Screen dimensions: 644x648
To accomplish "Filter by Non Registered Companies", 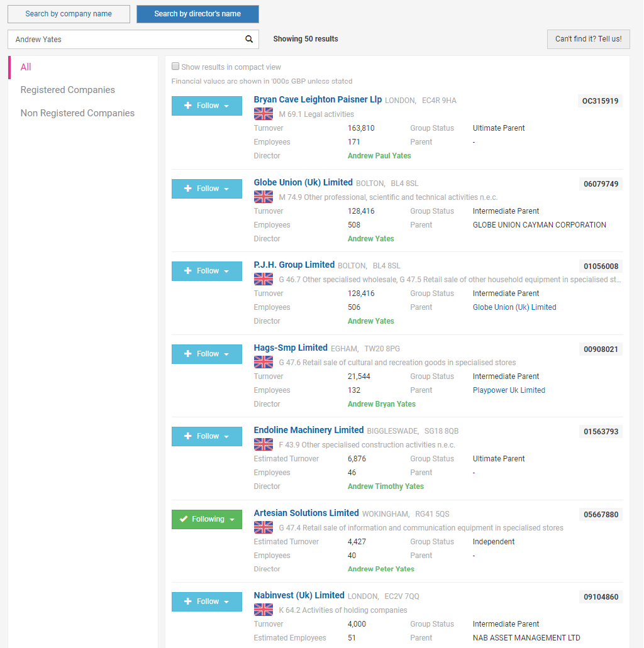I will click(x=78, y=113).
